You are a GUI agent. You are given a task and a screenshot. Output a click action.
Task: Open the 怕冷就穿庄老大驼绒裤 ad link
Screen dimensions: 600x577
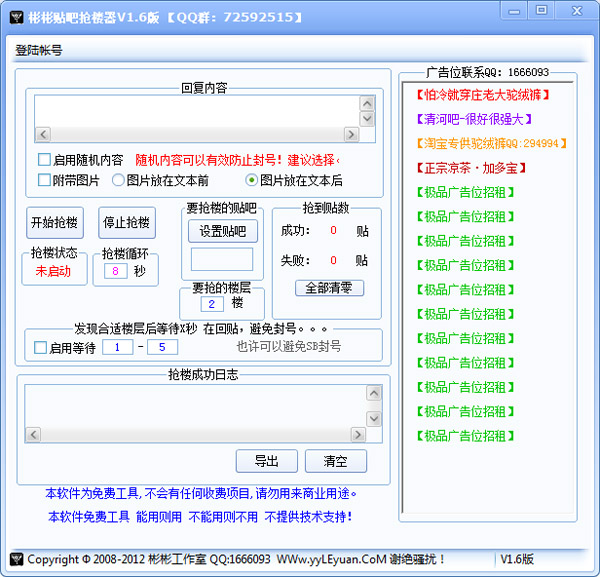click(x=483, y=95)
